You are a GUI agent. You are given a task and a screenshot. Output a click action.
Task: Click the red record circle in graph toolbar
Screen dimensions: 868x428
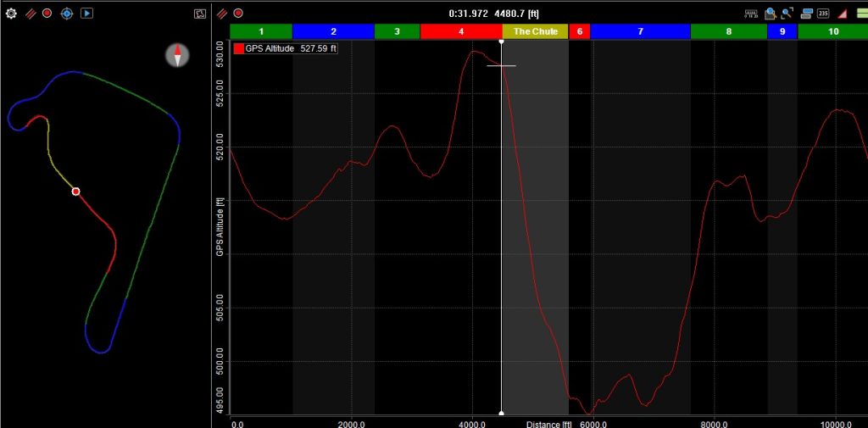238,14
